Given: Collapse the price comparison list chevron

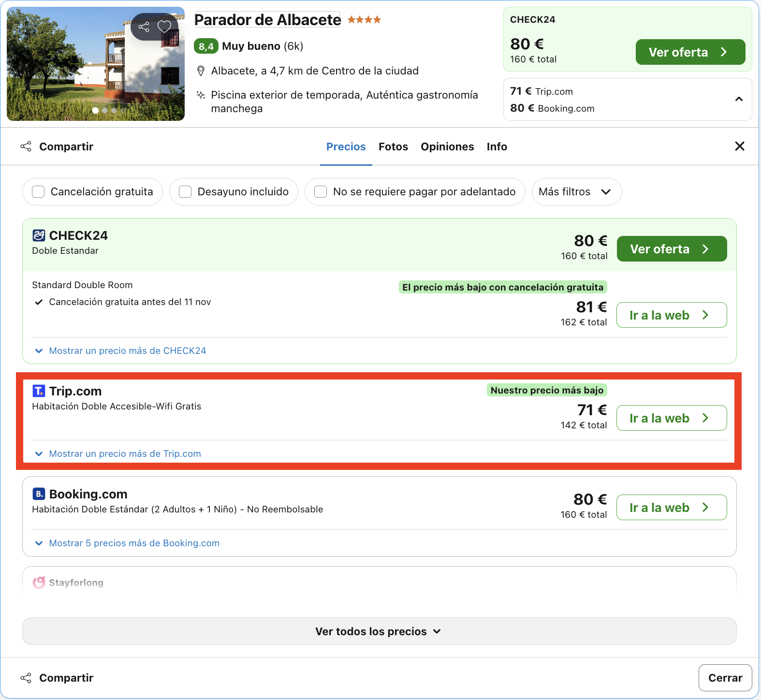Looking at the screenshot, I should coord(739,99).
